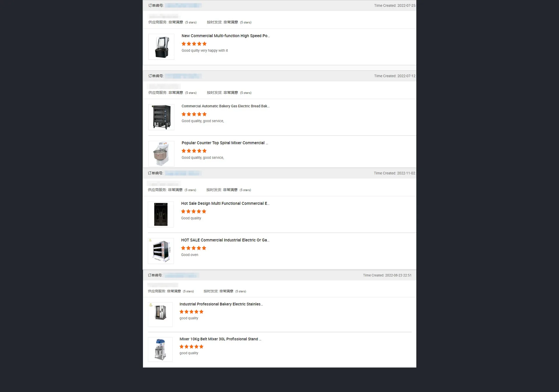Open 'Commercial Automatic Bakery Gas Electric' link
The height and width of the screenshot is (392, 559).
click(x=226, y=106)
